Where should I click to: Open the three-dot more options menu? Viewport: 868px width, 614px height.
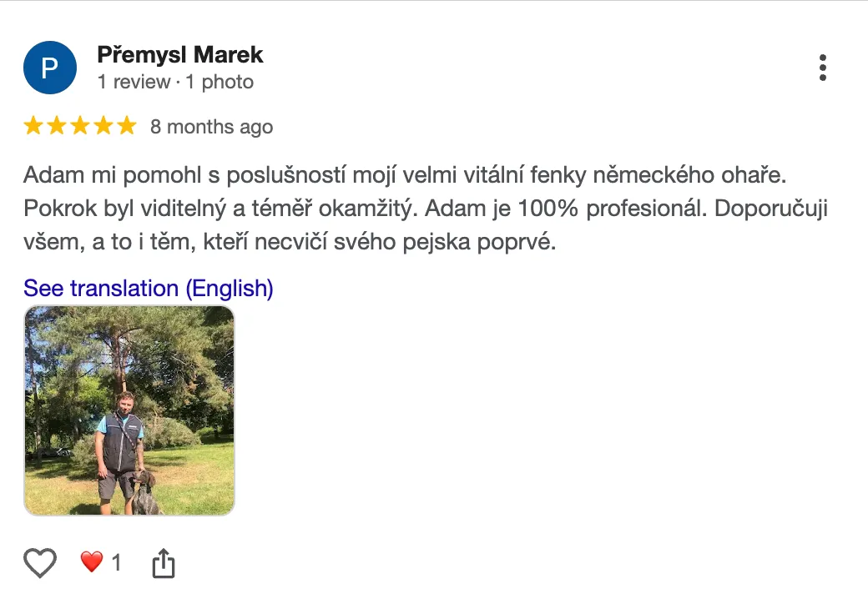click(x=823, y=68)
